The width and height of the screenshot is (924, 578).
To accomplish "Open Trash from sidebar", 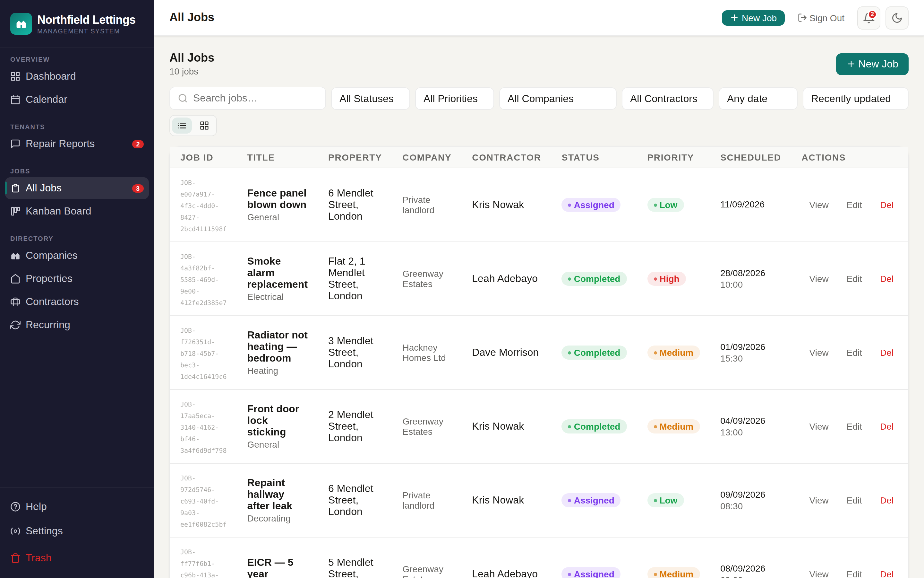I will 77,558.
